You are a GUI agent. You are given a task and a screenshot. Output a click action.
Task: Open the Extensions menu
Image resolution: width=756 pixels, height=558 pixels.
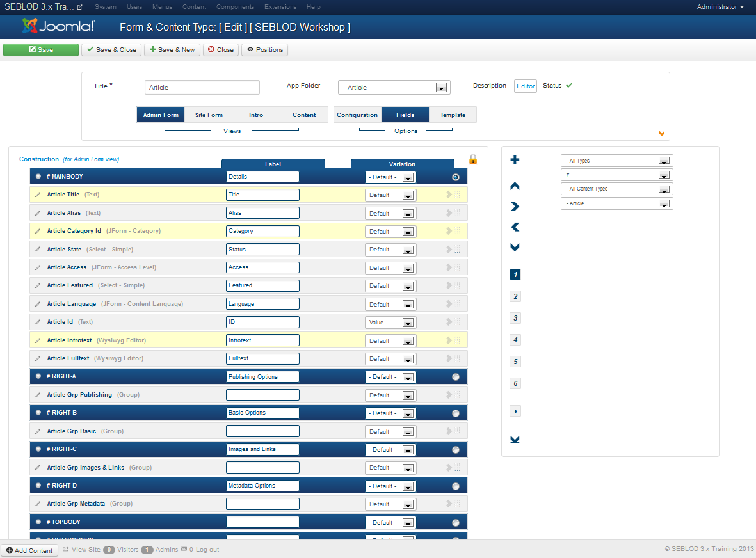pos(280,7)
